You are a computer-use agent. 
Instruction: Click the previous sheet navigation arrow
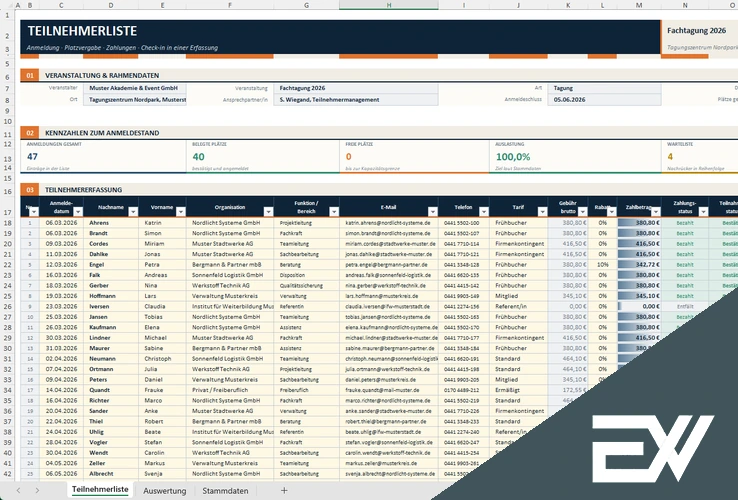pyautogui.click(x=18, y=491)
